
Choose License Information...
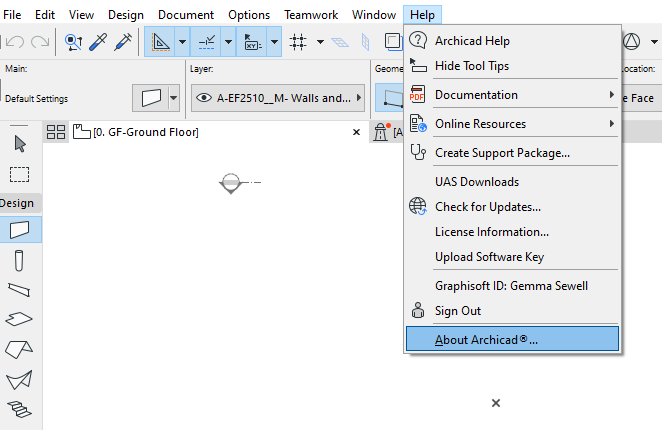click(513, 232)
